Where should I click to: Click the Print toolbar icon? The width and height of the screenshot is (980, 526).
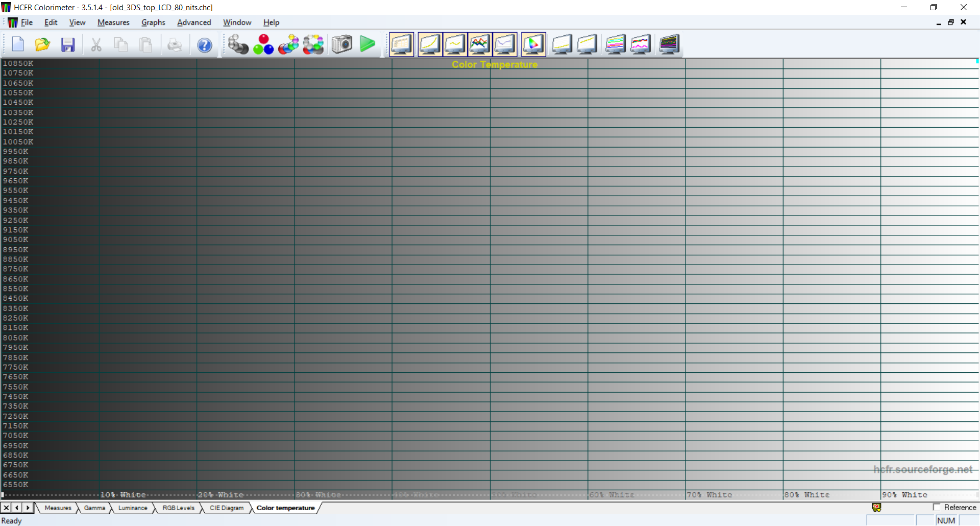tap(175, 44)
